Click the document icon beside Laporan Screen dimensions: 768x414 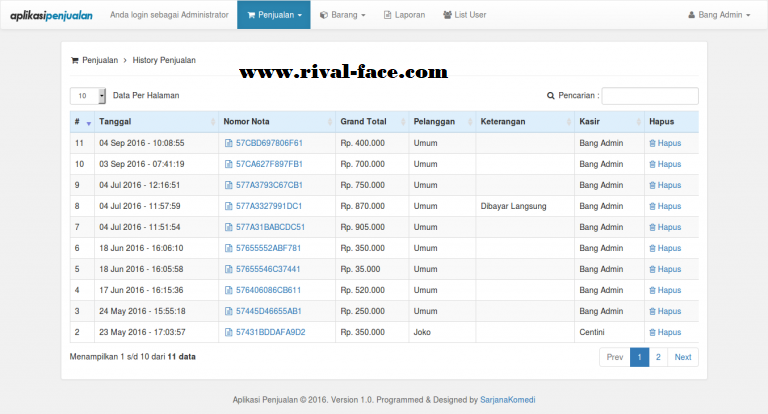[387, 15]
